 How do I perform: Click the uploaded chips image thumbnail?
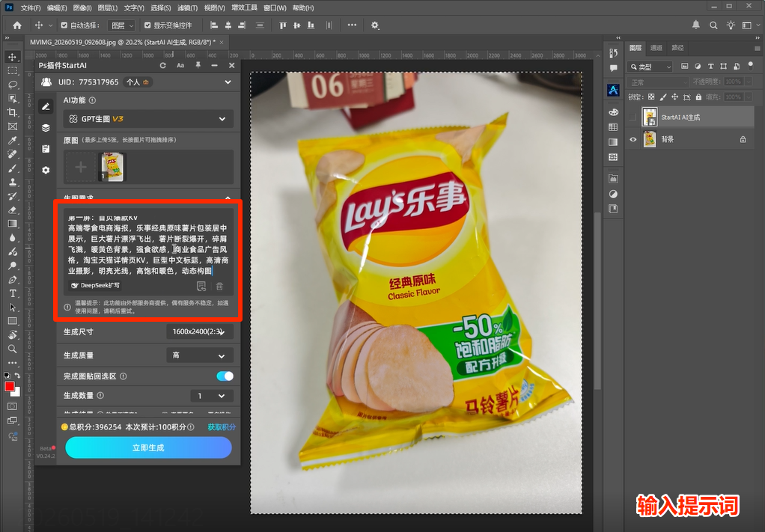click(112, 167)
